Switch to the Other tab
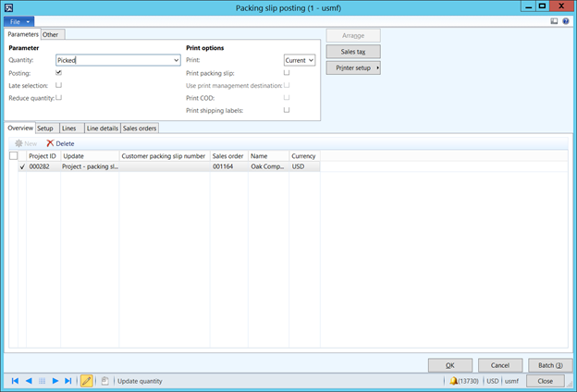Viewport: 577px width, 392px height. click(54, 34)
